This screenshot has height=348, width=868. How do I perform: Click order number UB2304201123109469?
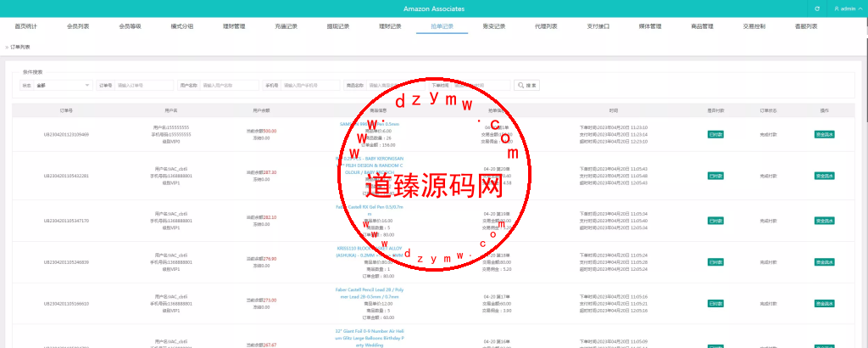(66, 134)
